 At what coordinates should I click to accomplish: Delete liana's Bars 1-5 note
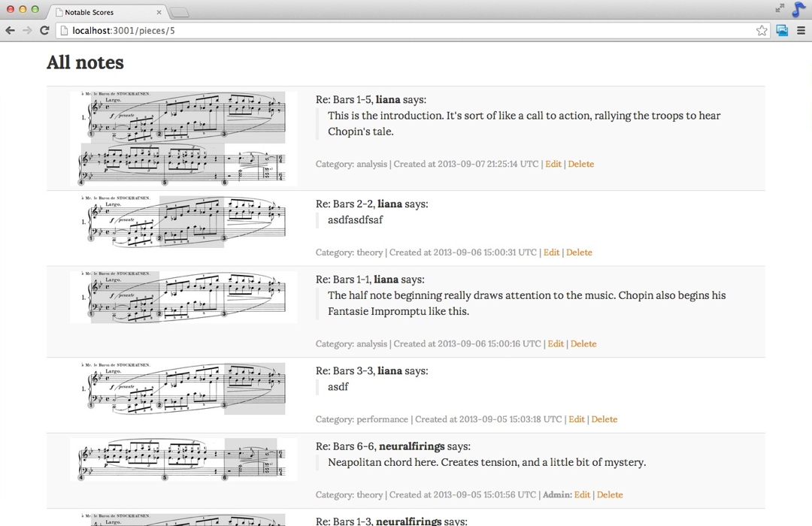point(580,164)
